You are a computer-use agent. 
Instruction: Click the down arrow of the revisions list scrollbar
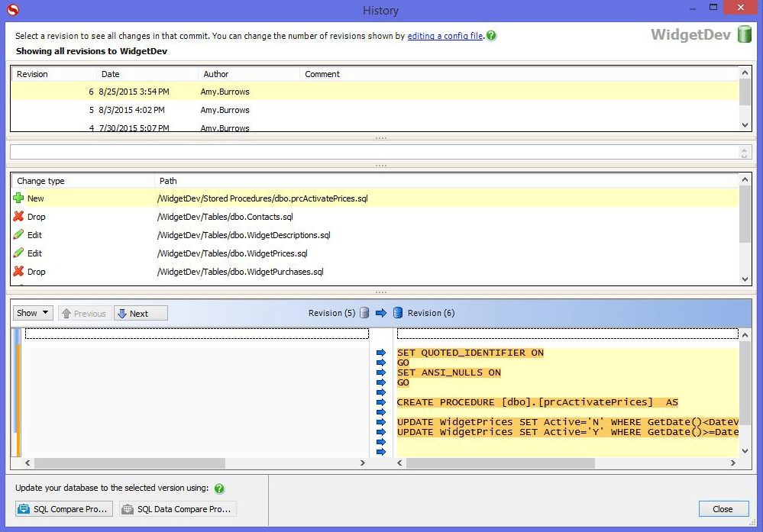pyautogui.click(x=745, y=125)
